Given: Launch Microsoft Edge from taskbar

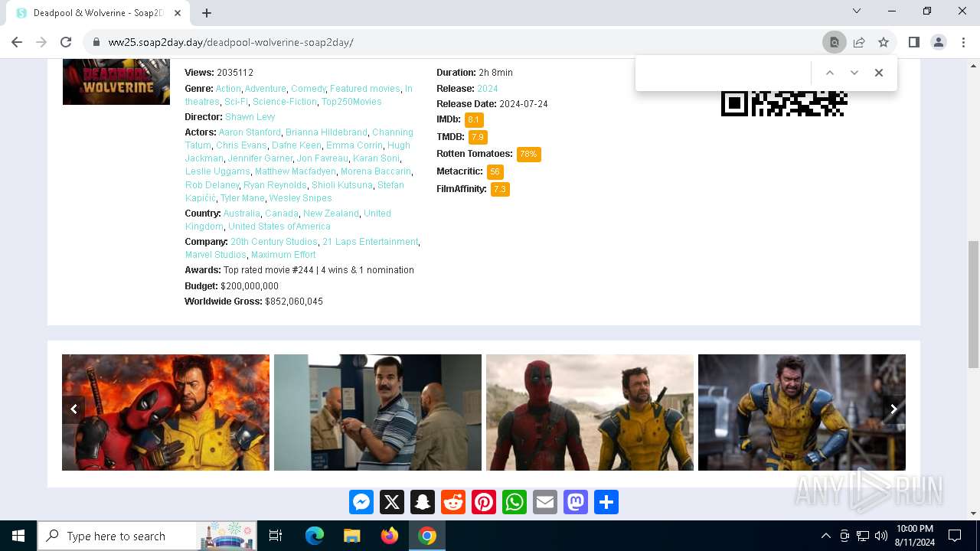Looking at the screenshot, I should click(314, 536).
